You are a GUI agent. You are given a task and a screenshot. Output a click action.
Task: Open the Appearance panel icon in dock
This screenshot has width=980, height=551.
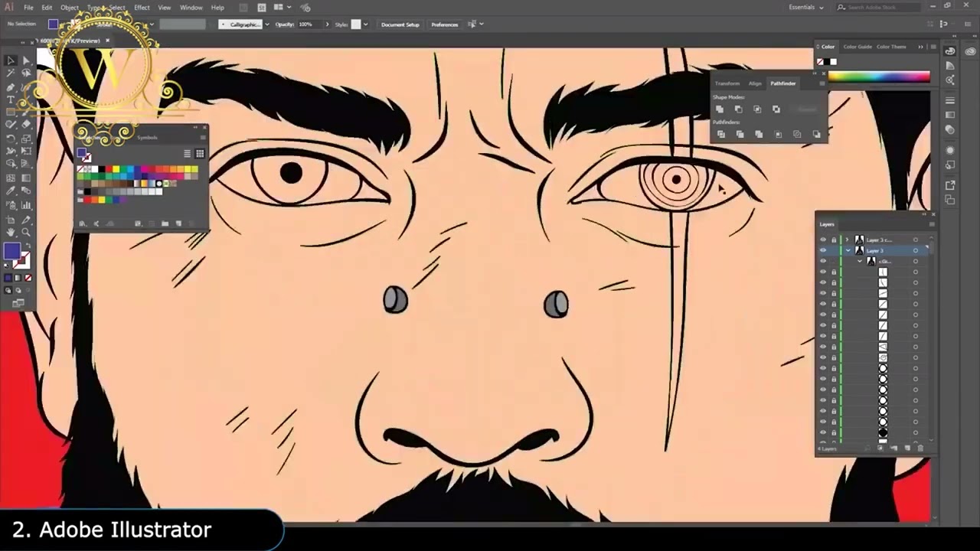(950, 151)
